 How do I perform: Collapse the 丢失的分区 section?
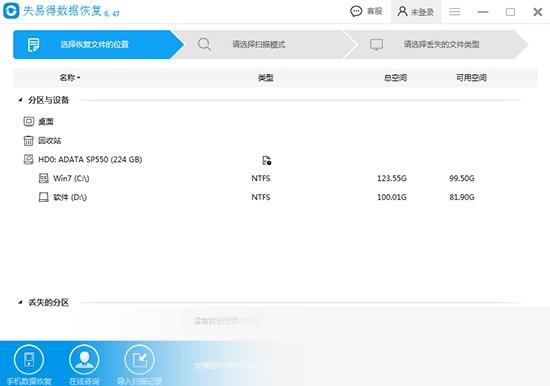[20, 302]
